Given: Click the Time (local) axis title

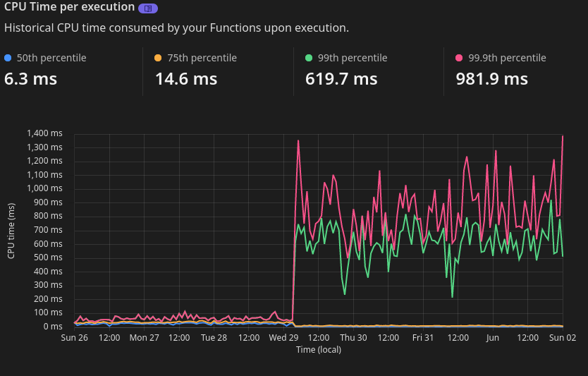Looking at the screenshot, I should [x=319, y=350].
